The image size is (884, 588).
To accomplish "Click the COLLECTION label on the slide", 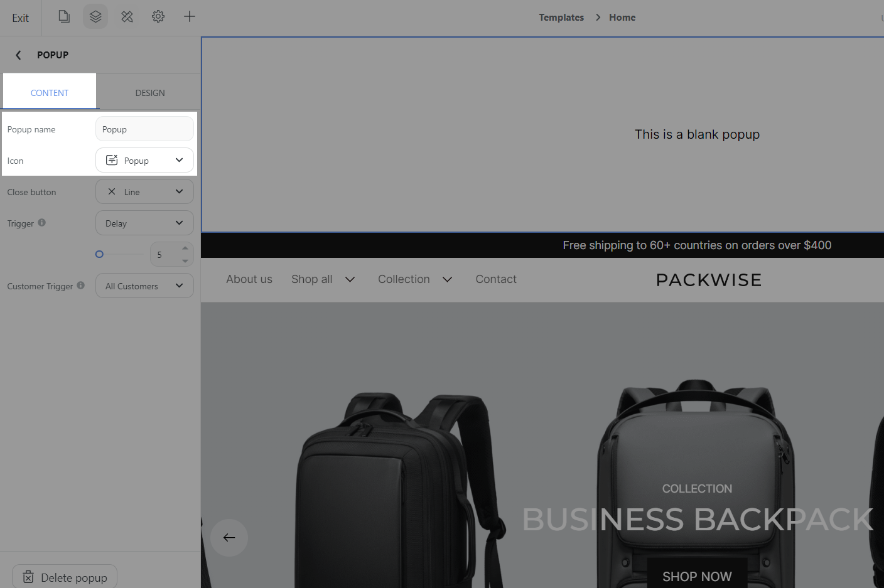I will [x=697, y=489].
